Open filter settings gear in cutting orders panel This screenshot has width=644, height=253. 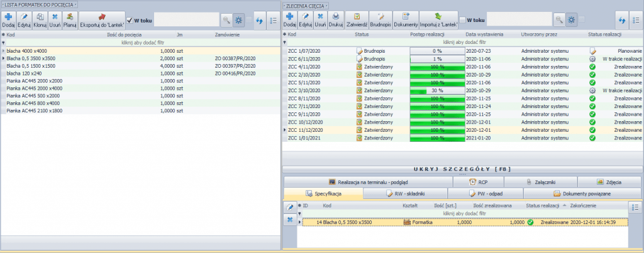pyautogui.click(x=571, y=19)
